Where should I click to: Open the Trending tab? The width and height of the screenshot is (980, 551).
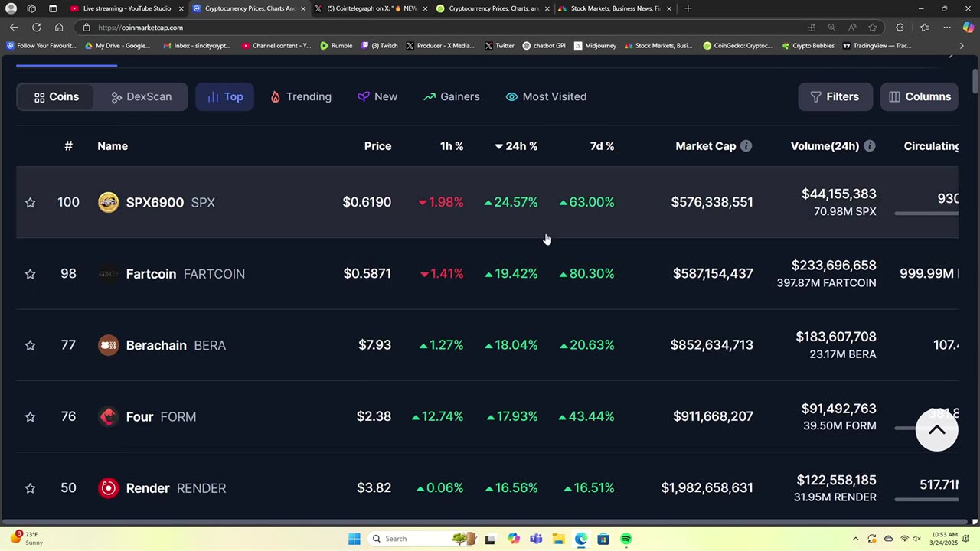pyautogui.click(x=300, y=96)
